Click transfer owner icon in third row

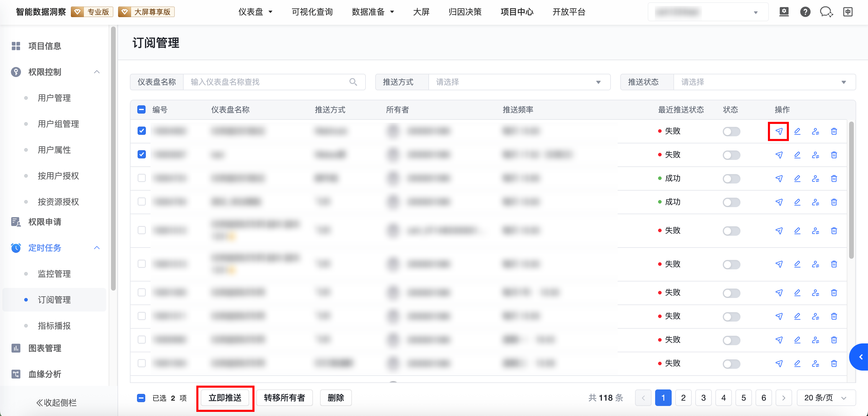click(x=815, y=178)
